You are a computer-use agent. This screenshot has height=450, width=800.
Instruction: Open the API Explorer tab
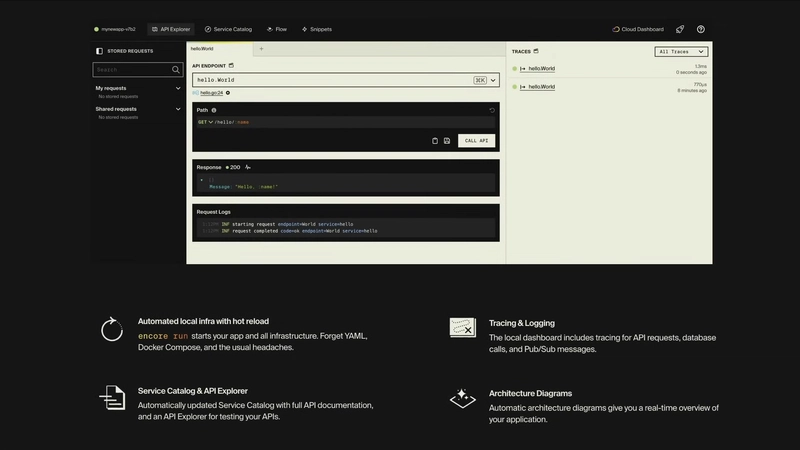(x=171, y=30)
